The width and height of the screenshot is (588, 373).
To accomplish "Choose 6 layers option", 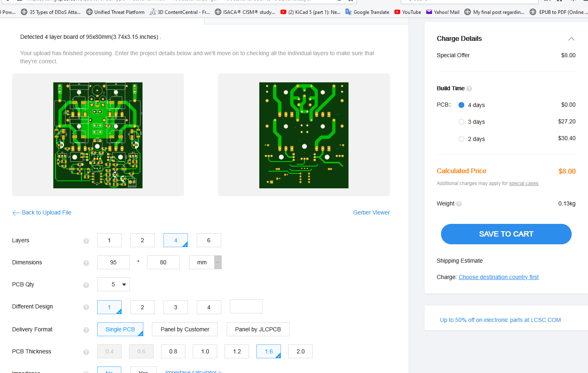I will coord(209,240).
